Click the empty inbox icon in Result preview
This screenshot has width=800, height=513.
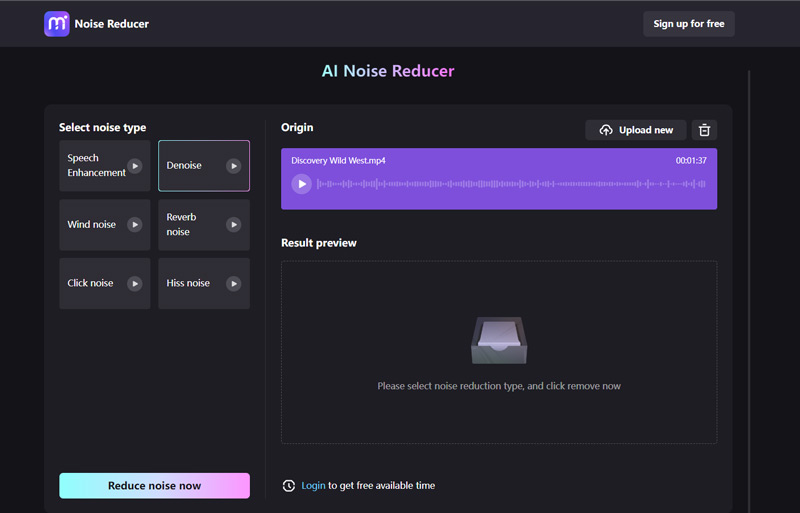(499, 340)
